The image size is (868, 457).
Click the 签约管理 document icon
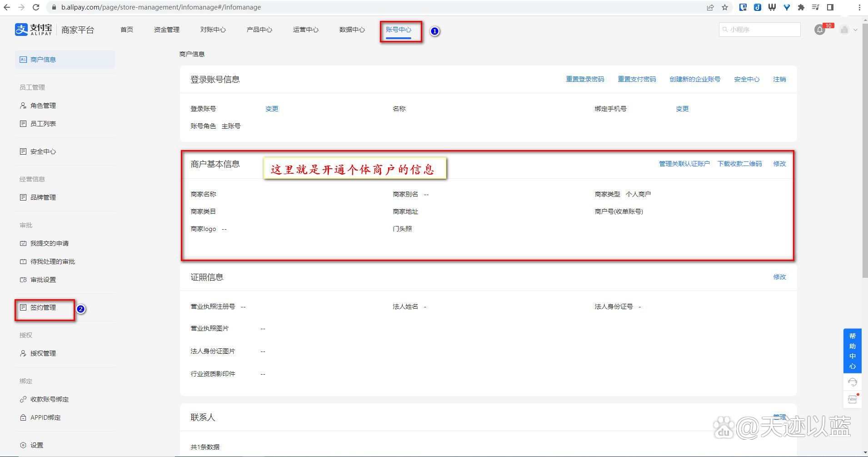[23, 307]
